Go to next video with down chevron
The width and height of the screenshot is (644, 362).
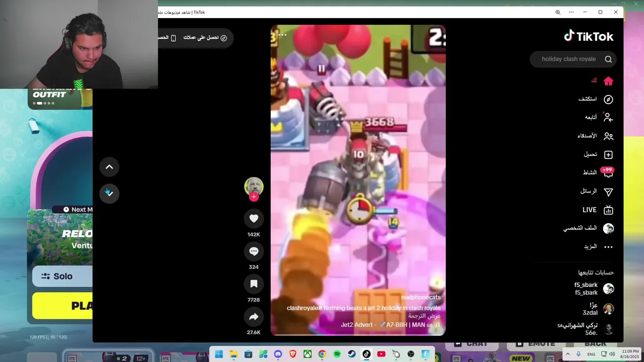(x=109, y=193)
